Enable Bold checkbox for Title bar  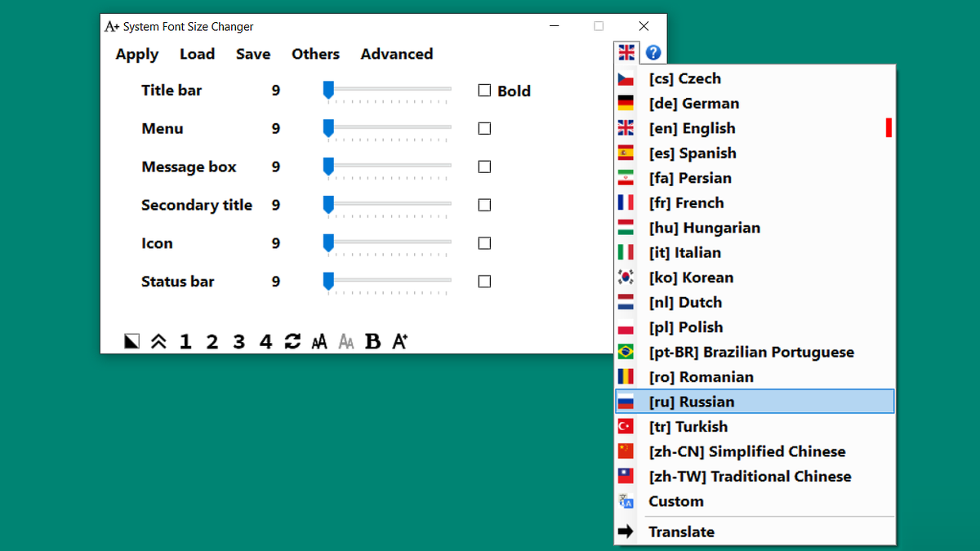coord(484,91)
